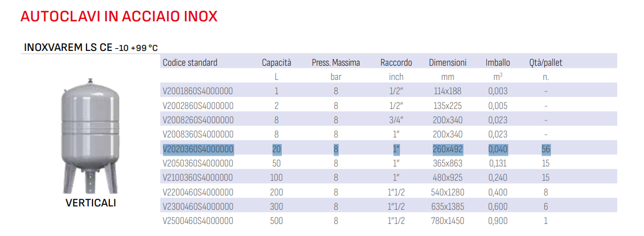Select highlighted code V2020360S4000000

click(198, 149)
